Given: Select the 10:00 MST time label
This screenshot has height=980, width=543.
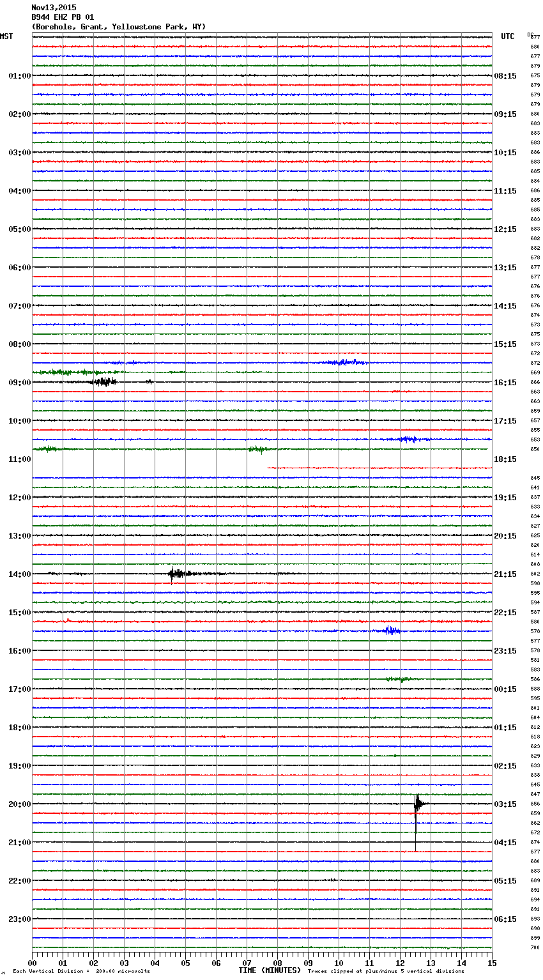Looking at the screenshot, I should tap(20, 421).
